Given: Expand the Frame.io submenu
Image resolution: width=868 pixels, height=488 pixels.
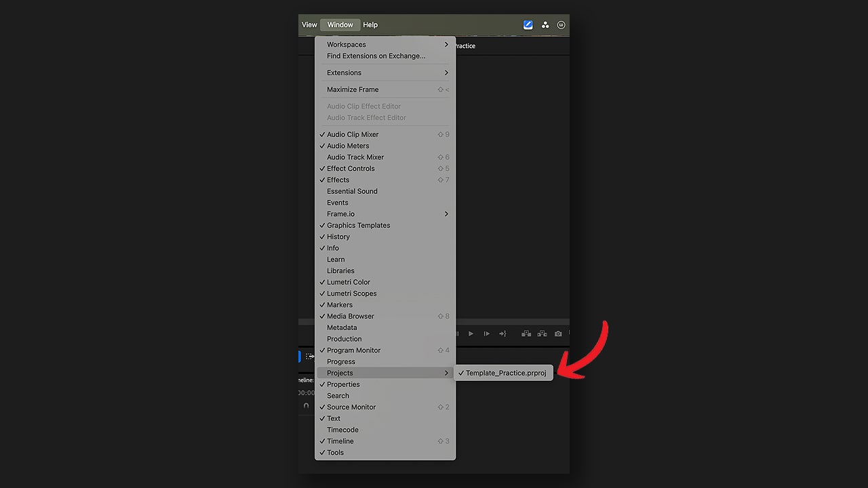Looking at the screenshot, I should coord(385,214).
